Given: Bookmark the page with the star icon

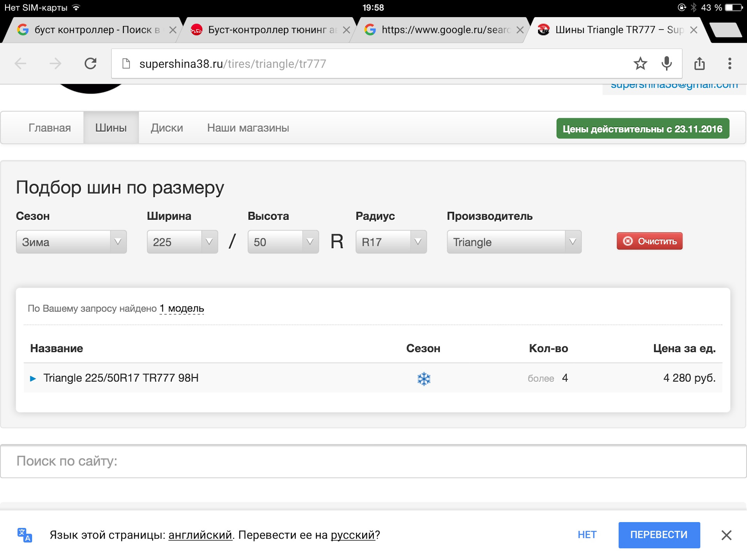Looking at the screenshot, I should point(640,63).
